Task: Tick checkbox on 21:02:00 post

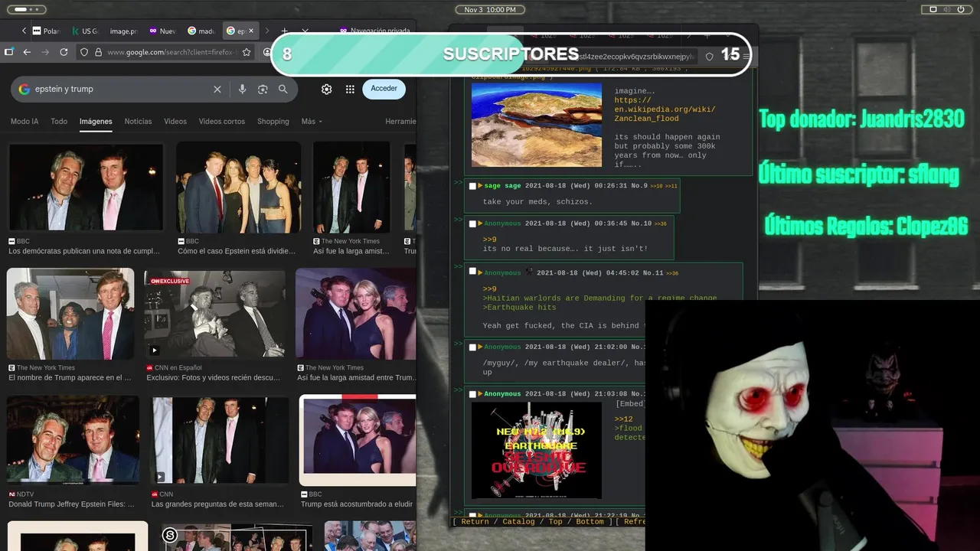Action: click(x=472, y=347)
